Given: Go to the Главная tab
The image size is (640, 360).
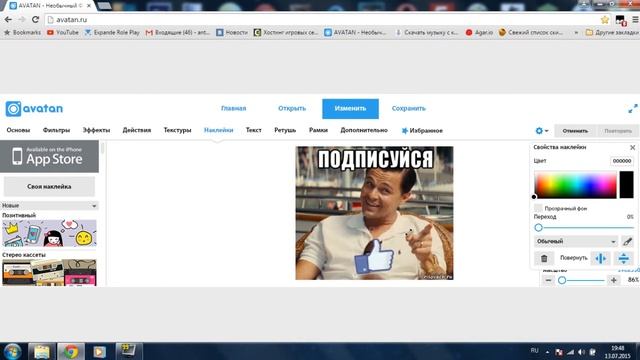Looking at the screenshot, I should point(233,109).
